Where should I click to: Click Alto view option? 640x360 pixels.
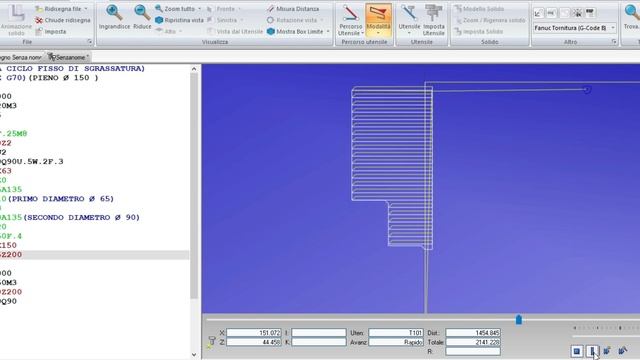coord(169,31)
